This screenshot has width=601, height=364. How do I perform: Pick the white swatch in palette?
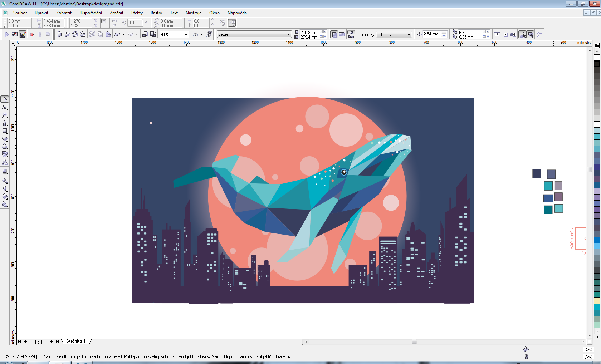pos(597,124)
